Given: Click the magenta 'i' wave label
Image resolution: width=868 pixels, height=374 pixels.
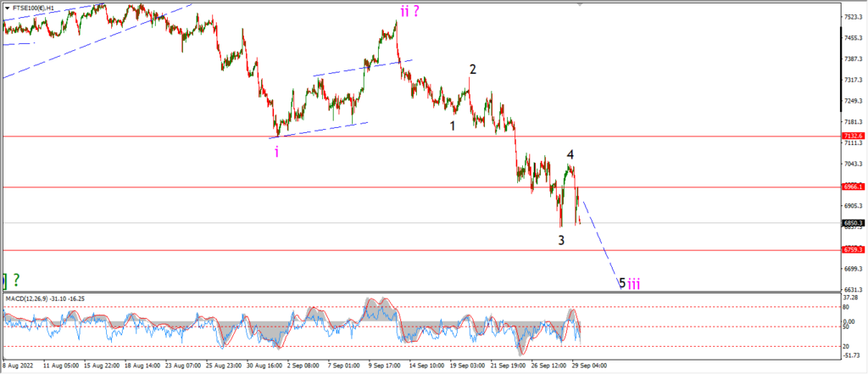Looking at the screenshot, I should click(x=276, y=153).
